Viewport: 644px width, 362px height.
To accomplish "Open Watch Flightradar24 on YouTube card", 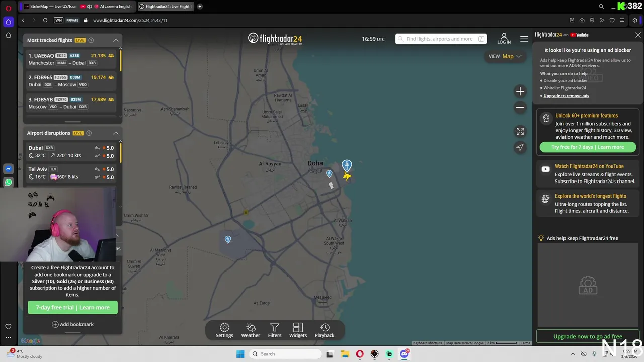I will (588, 173).
